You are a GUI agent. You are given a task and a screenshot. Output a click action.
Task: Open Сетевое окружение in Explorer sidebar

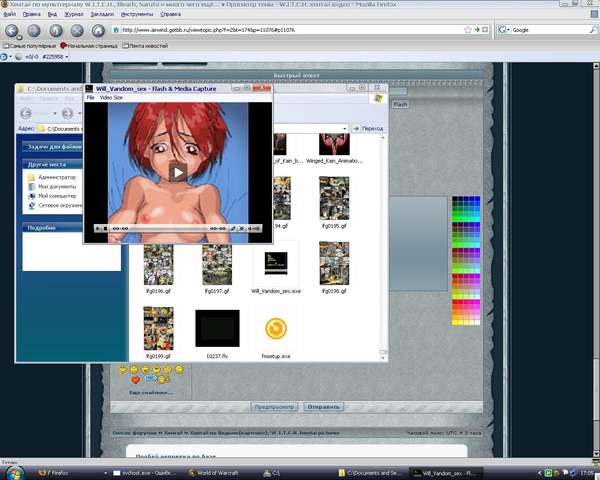(55, 206)
